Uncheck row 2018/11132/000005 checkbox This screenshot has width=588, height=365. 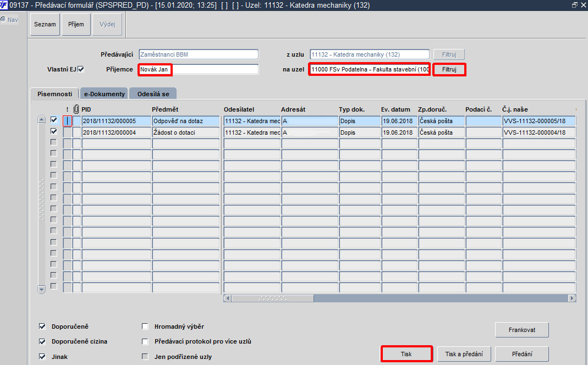(x=53, y=120)
